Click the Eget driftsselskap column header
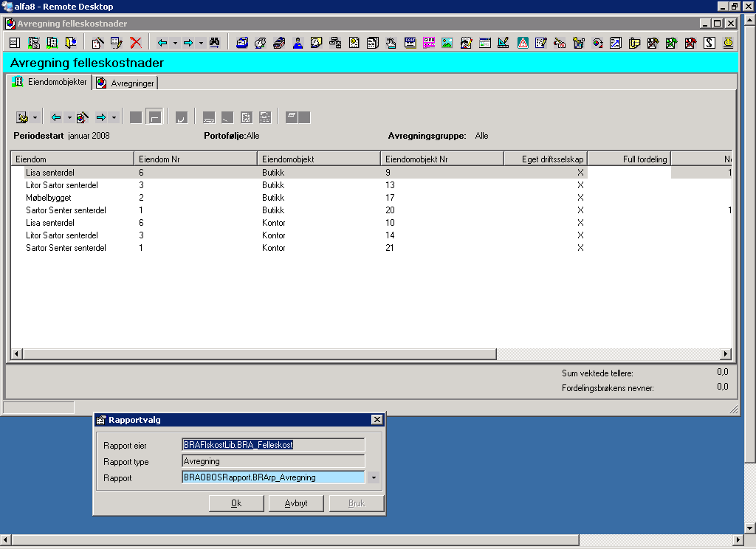756x549 pixels. [x=546, y=159]
